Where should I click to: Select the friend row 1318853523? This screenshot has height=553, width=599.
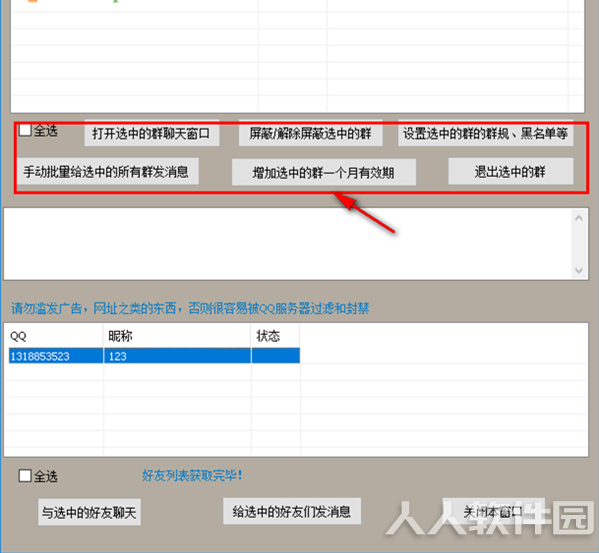point(154,356)
